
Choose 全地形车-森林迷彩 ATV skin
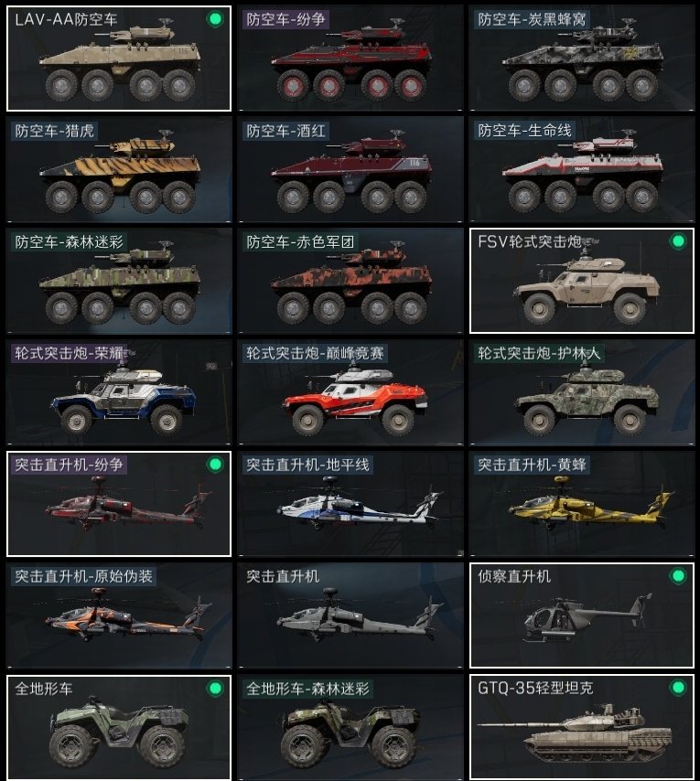350,727
